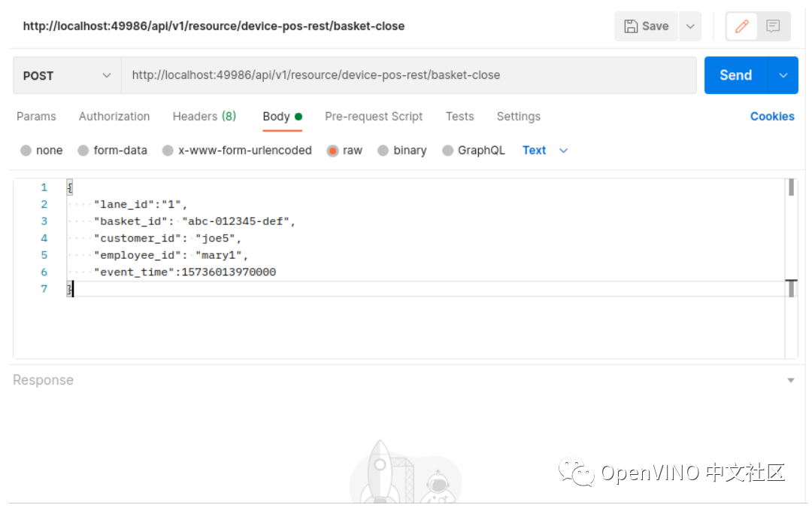Click the request title URL text

(x=214, y=26)
